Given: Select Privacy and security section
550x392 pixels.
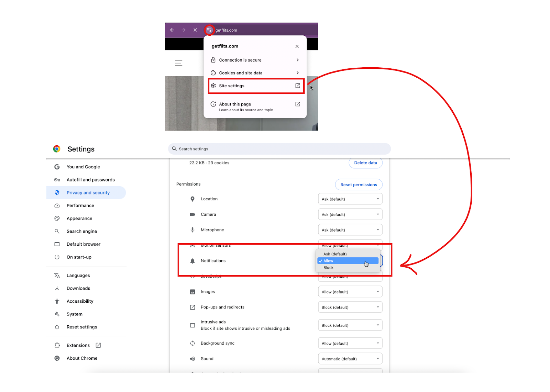Looking at the screenshot, I should [x=86, y=193].
